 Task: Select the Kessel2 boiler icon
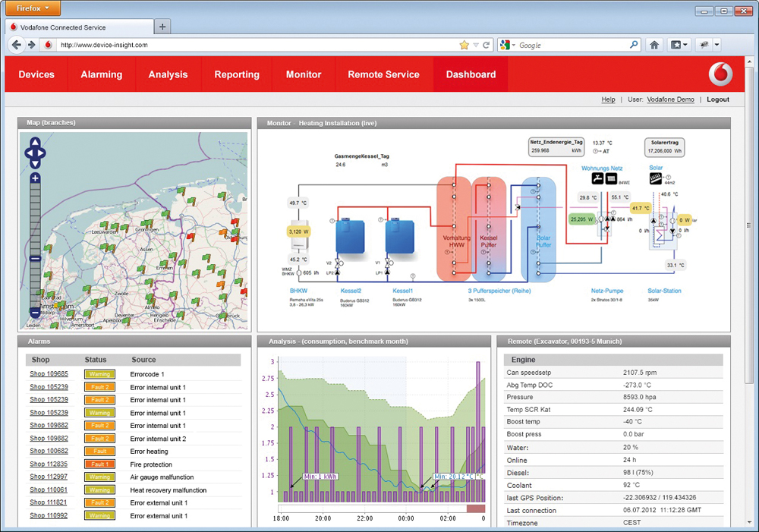350,236
